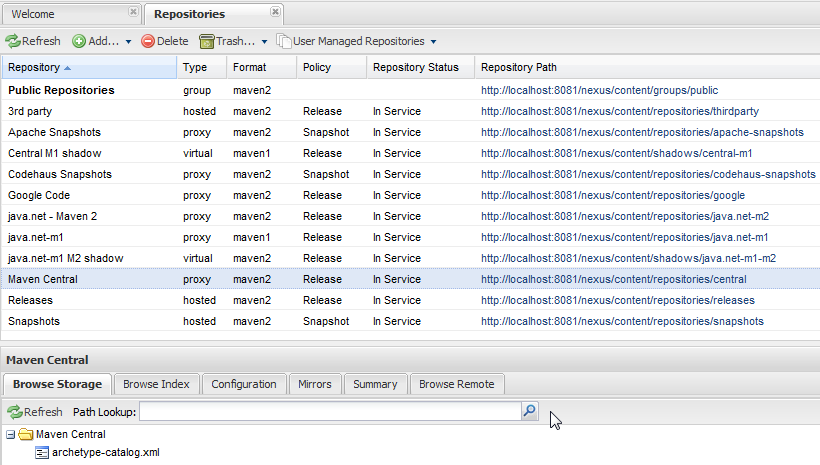
Task: Close the Welcome tab
Action: point(133,12)
